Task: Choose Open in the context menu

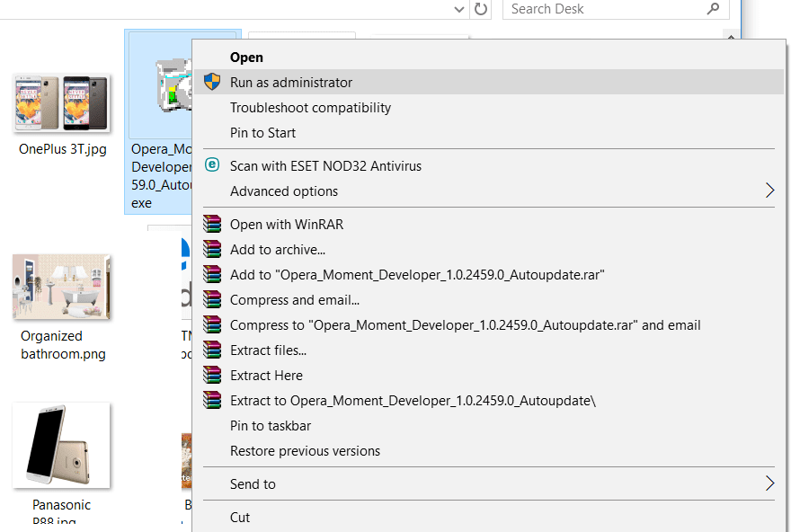Action: pos(488,57)
